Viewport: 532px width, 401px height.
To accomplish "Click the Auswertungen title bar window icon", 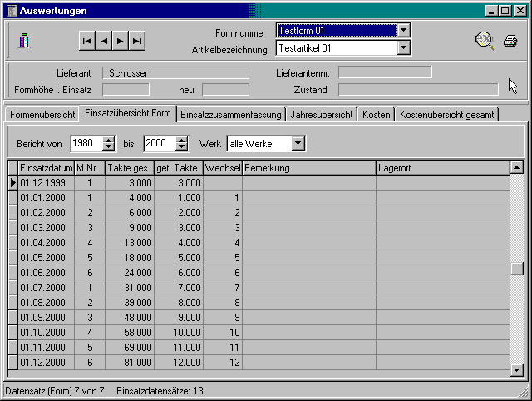I will click(x=10, y=11).
